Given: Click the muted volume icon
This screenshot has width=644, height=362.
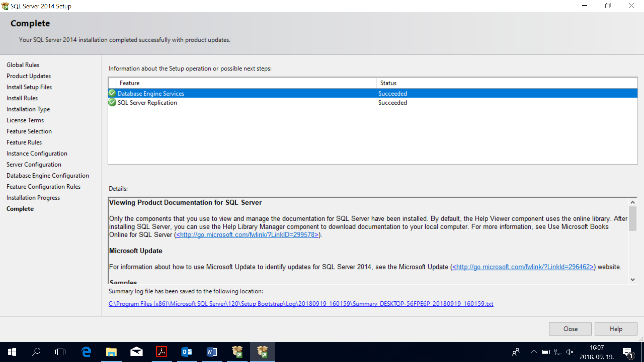Looking at the screenshot, I should [x=570, y=352].
